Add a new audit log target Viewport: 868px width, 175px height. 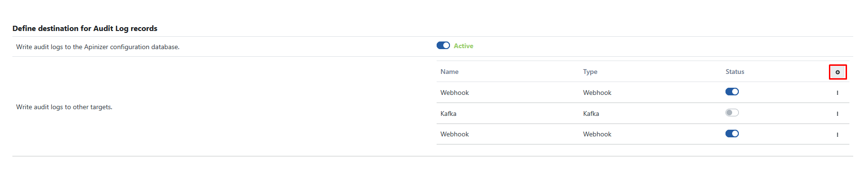pyautogui.click(x=837, y=72)
